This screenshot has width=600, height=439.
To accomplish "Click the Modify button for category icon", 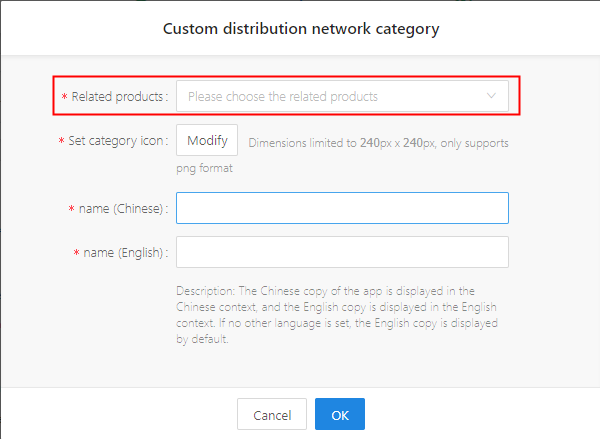I will (207, 140).
